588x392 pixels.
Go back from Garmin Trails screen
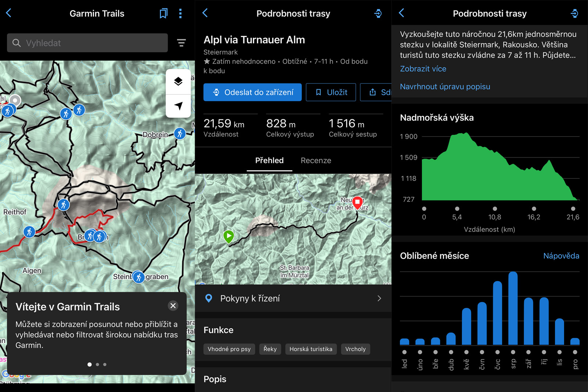(x=9, y=13)
